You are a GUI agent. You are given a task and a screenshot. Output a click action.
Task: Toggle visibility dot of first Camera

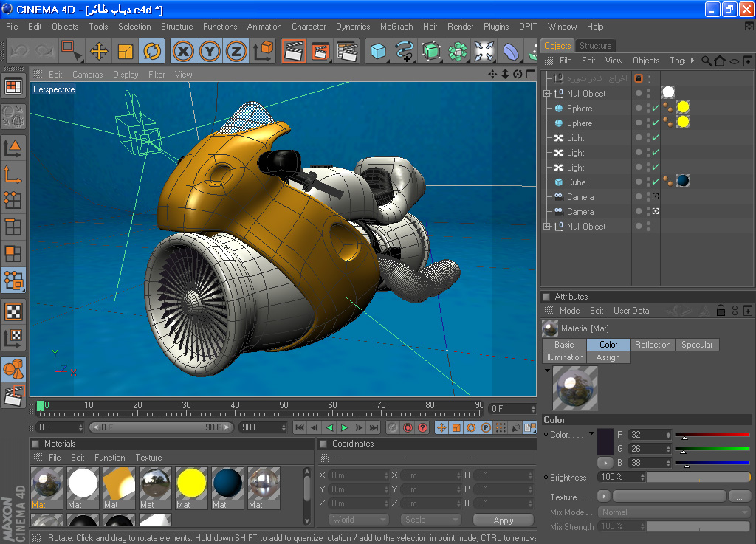pos(639,196)
